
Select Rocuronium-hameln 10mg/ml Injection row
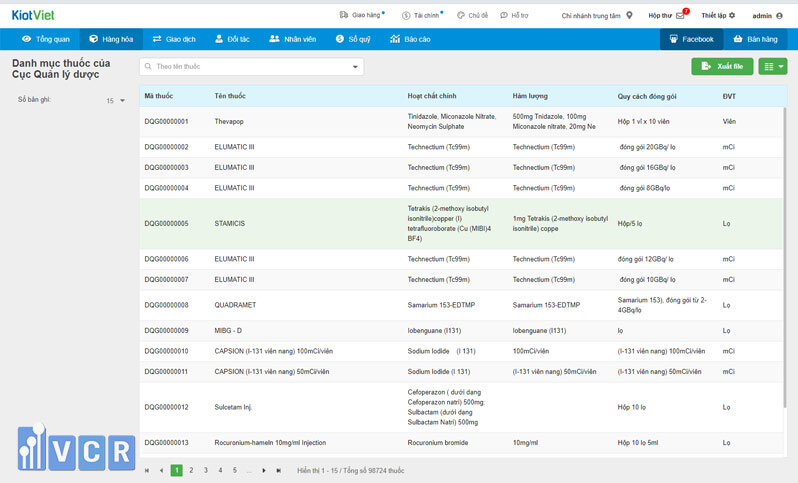click(x=461, y=443)
